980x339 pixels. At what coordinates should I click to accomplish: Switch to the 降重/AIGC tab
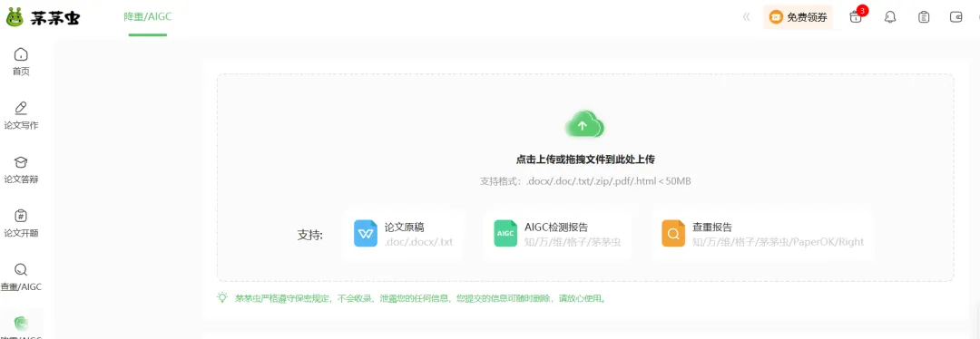148,17
